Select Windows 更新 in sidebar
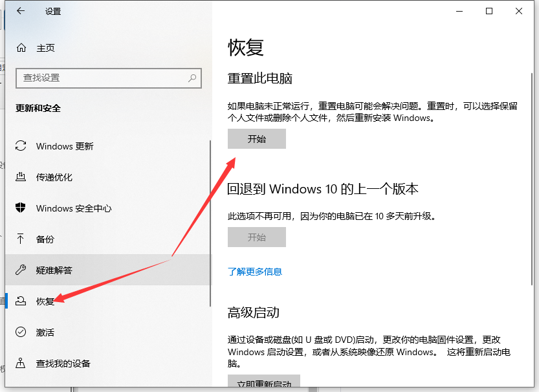This screenshot has width=539, height=392. (107, 146)
